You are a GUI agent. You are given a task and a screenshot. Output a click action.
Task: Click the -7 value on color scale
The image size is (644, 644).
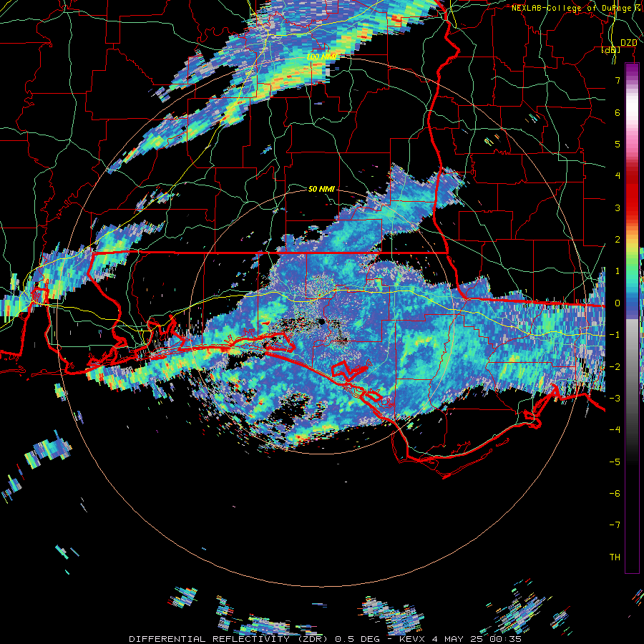click(615, 525)
